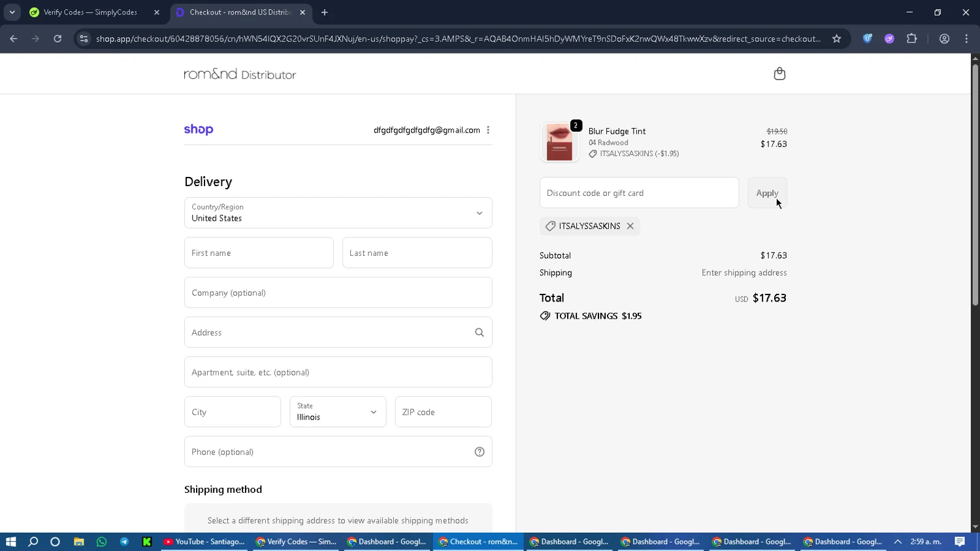This screenshot has width=980, height=551.
Task: Focus the Apartment, suite field
Action: pyautogui.click(x=338, y=372)
